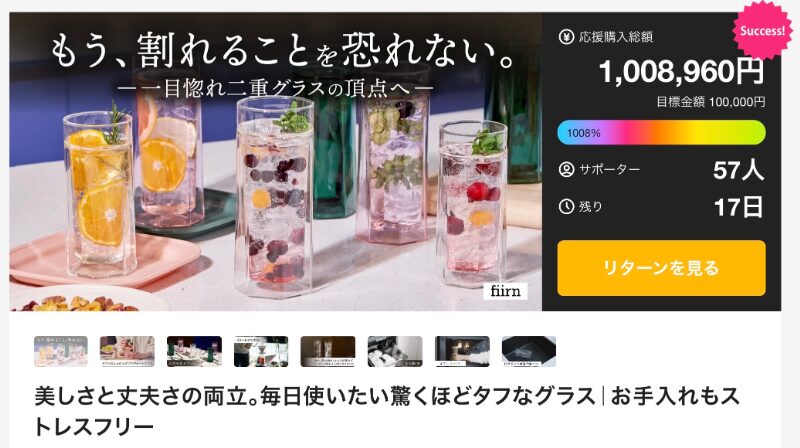
Task: Click the fiirn logo on the hero image
Action: (x=506, y=291)
